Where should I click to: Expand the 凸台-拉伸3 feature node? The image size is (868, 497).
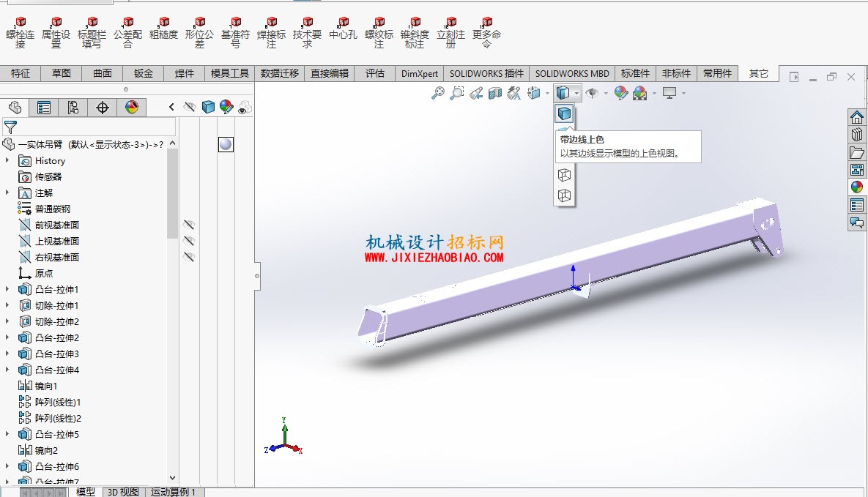7,353
